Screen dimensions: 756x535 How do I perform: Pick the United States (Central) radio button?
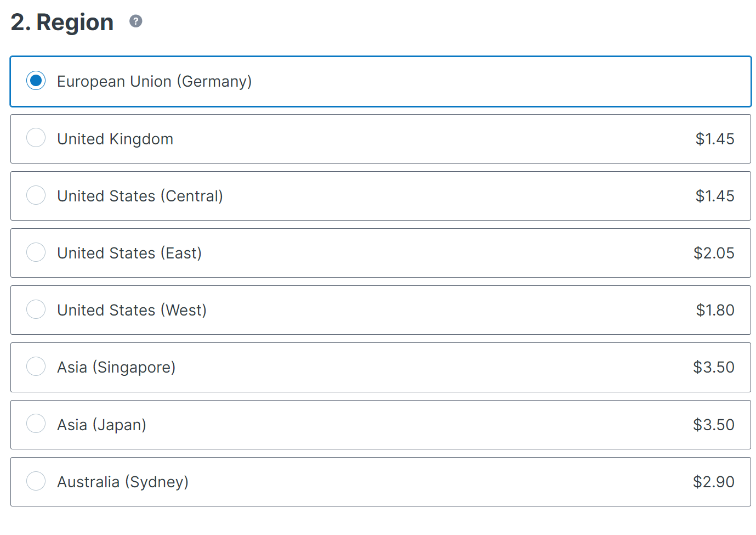36,195
